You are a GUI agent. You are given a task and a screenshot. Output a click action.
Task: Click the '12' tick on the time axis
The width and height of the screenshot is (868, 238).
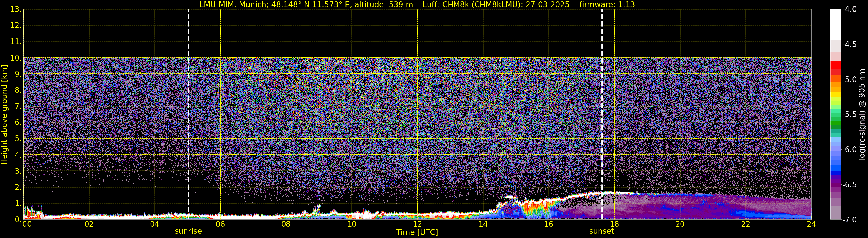point(417,224)
